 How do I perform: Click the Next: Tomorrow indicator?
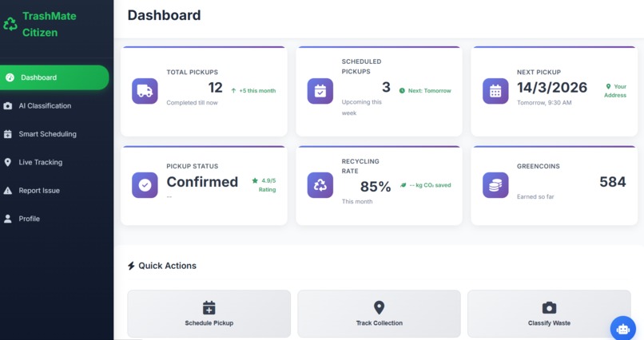point(425,91)
